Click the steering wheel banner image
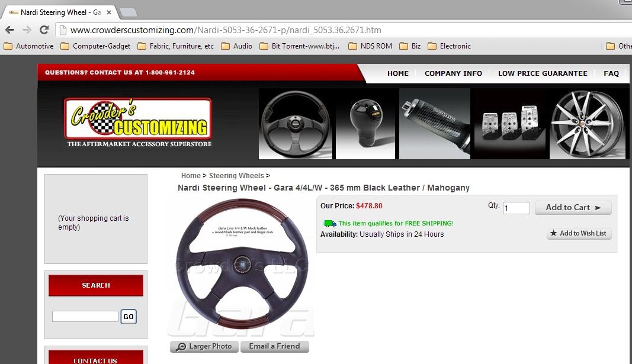The height and width of the screenshot is (364, 632). pos(295,124)
